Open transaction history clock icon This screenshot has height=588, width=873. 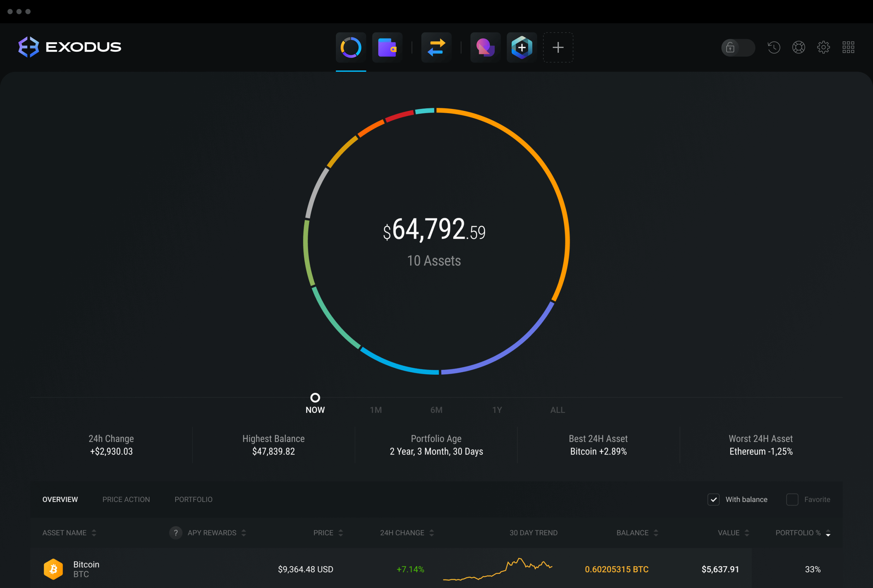773,46
